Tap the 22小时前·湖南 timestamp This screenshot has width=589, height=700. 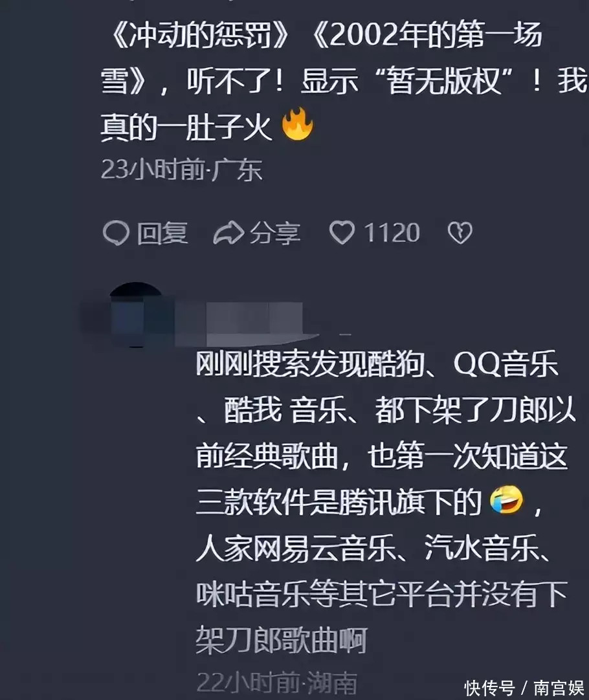click(x=277, y=682)
